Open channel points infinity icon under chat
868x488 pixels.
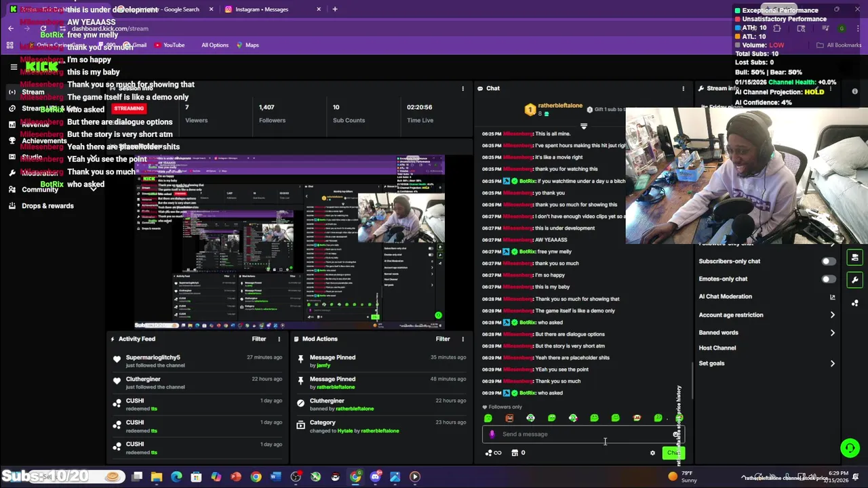494,453
